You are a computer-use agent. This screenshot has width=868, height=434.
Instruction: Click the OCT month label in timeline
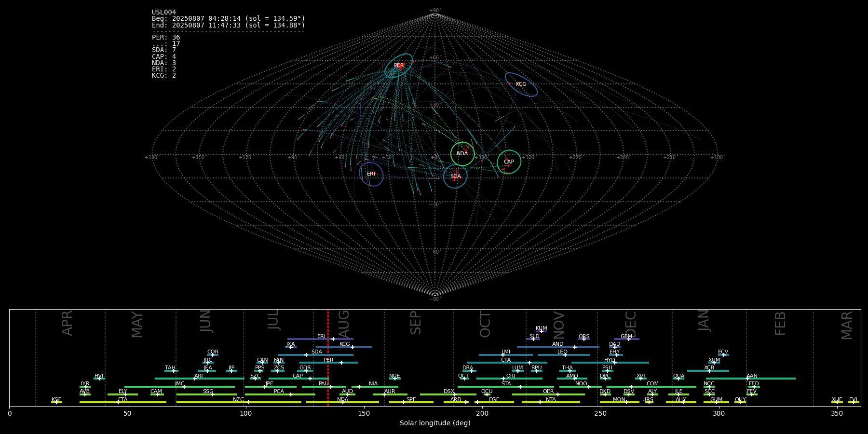click(485, 324)
